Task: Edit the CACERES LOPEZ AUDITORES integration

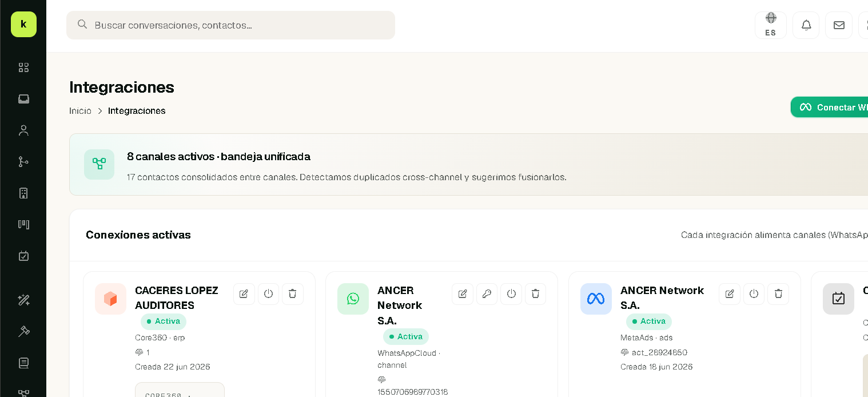Action: point(244,294)
